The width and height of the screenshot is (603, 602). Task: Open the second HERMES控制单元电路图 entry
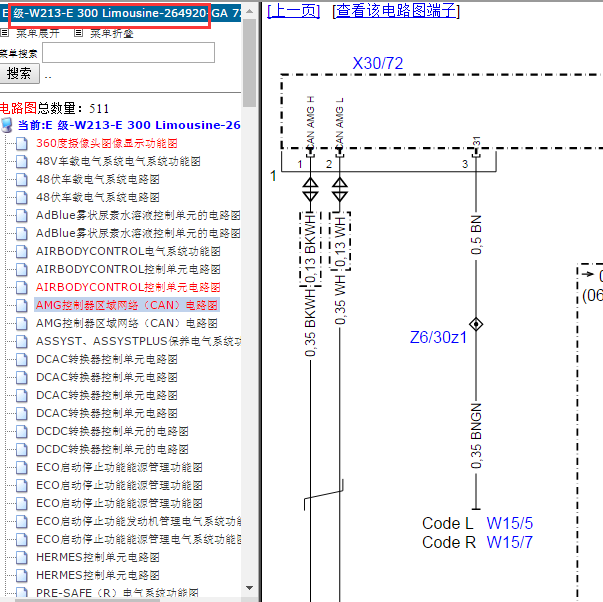tap(98, 575)
